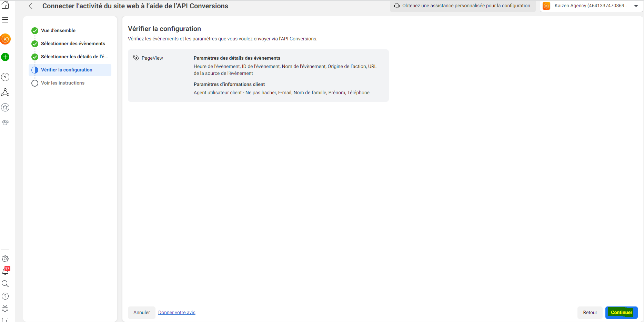Click the bug report icon in the sidebar
Image resolution: width=644 pixels, height=322 pixels.
click(5, 309)
